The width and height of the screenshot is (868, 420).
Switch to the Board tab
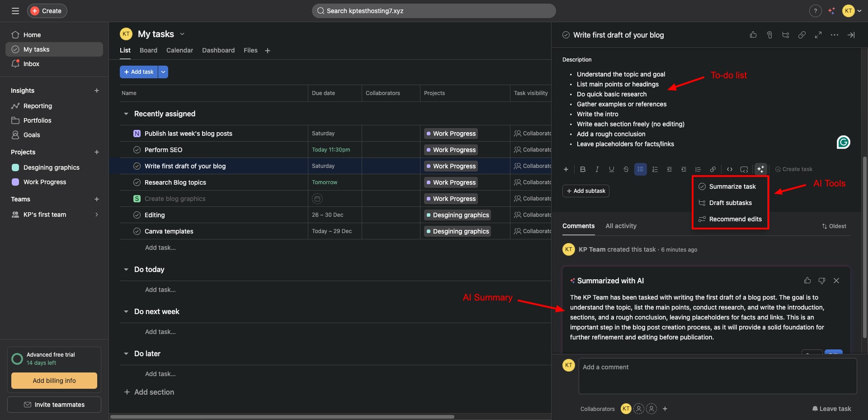coord(148,50)
